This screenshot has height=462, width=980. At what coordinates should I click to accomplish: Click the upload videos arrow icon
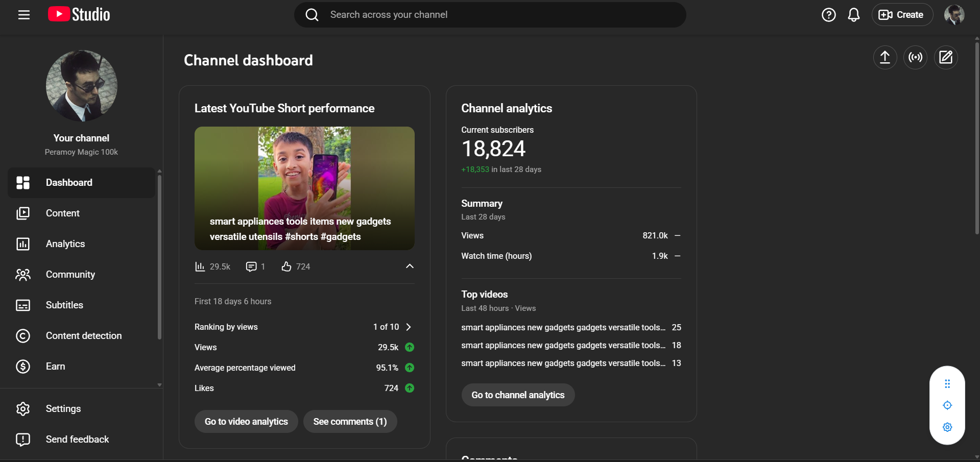[885, 57]
